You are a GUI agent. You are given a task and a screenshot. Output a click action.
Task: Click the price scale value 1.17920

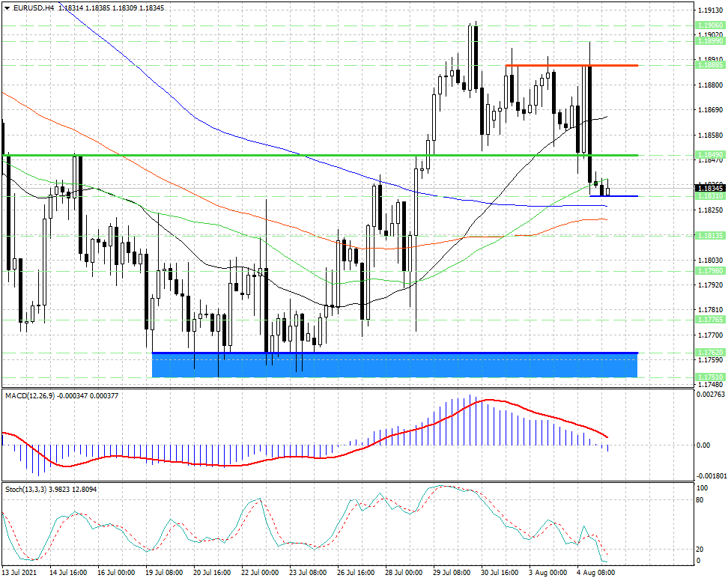click(x=710, y=285)
